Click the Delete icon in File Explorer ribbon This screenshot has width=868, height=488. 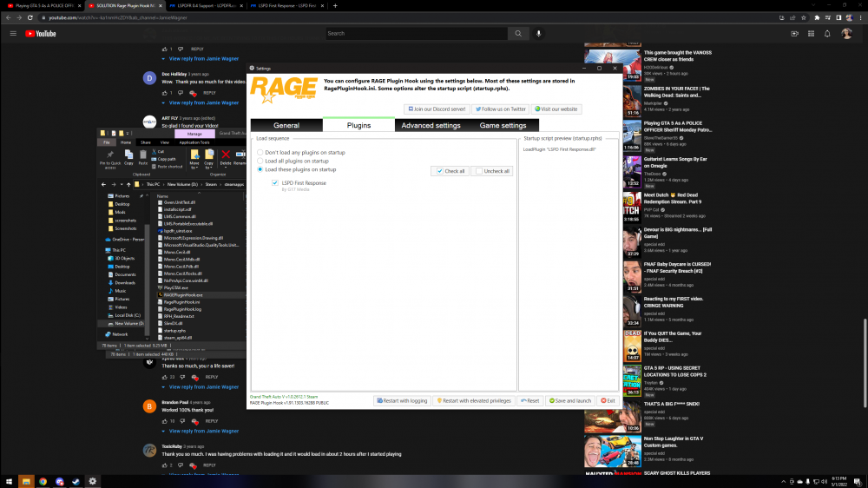click(x=226, y=157)
